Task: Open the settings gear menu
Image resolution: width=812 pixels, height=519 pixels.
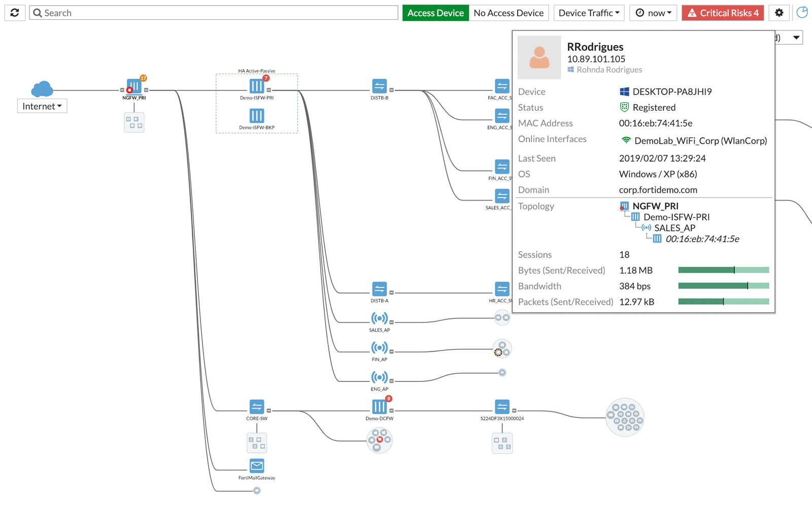Action: [x=779, y=13]
